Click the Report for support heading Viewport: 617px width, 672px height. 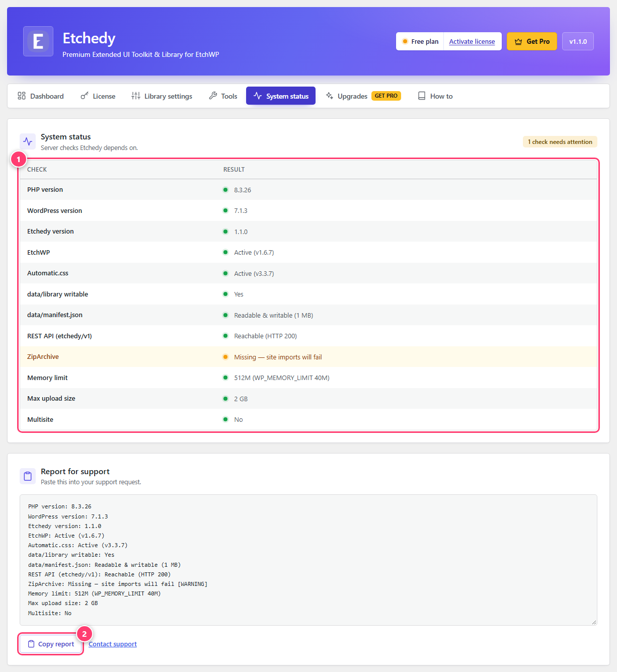pyautogui.click(x=75, y=471)
